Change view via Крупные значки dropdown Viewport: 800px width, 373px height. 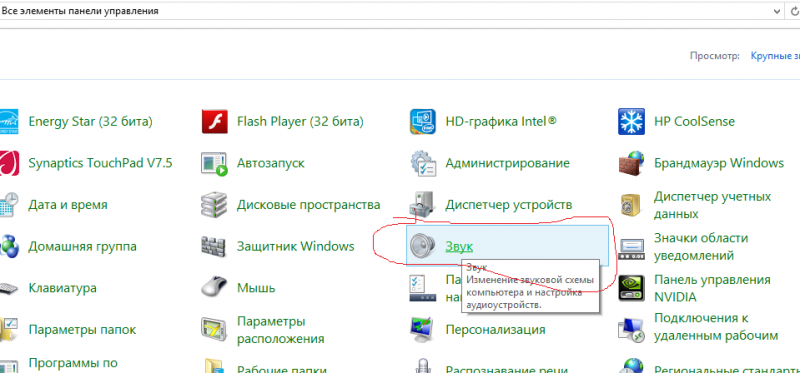click(x=775, y=56)
